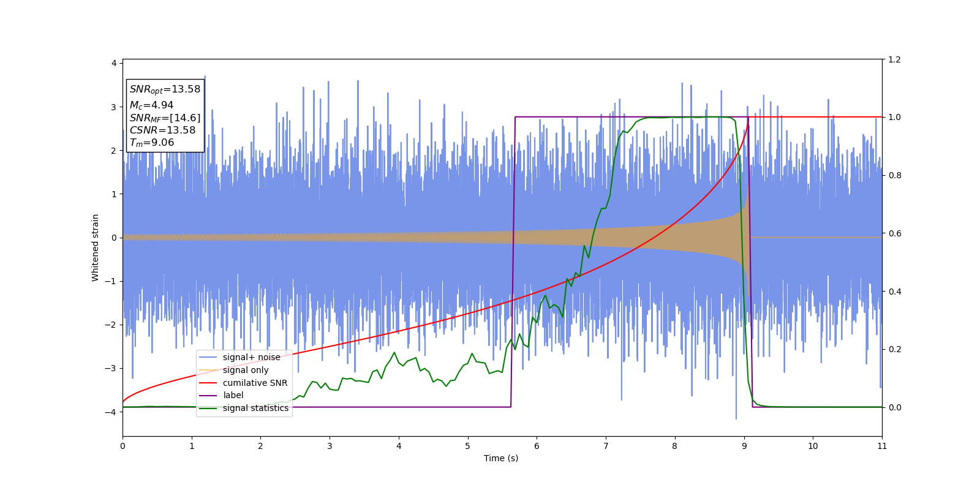Image resolution: width=980 pixels, height=490 pixels.
Task: Click the SNRopt=13.58 annotation
Action: pos(165,89)
